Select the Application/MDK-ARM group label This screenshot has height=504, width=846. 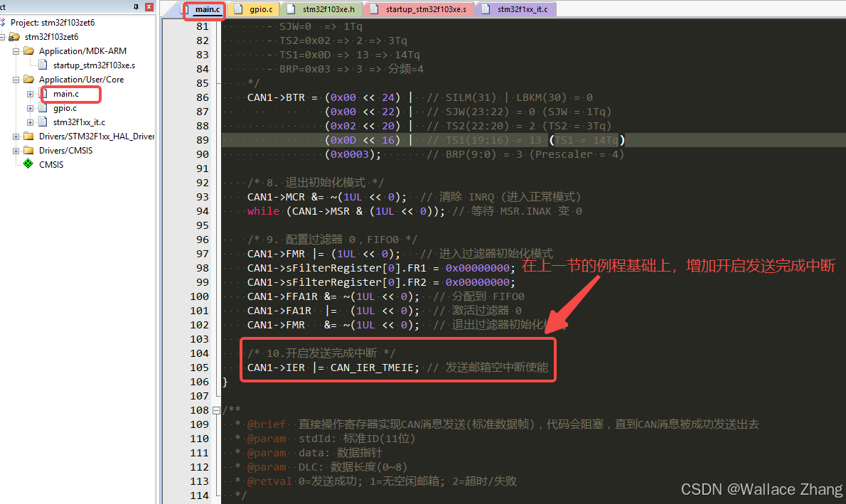click(82, 50)
